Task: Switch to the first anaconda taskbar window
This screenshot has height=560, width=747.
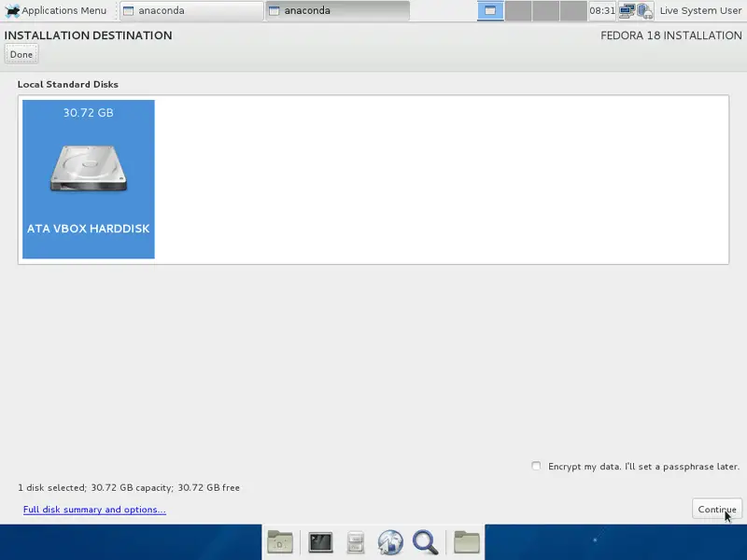Action: pyautogui.click(x=191, y=10)
